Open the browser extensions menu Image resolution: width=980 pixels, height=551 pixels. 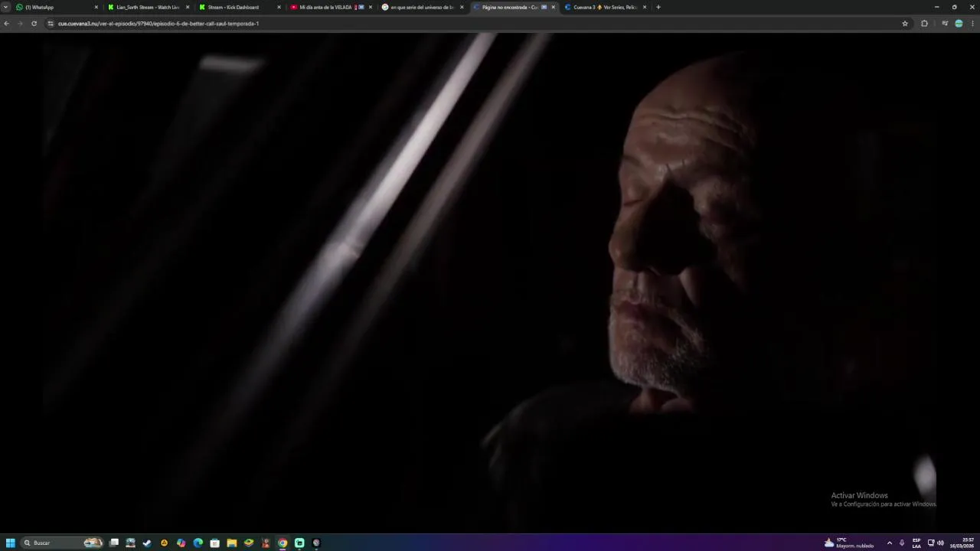924,24
